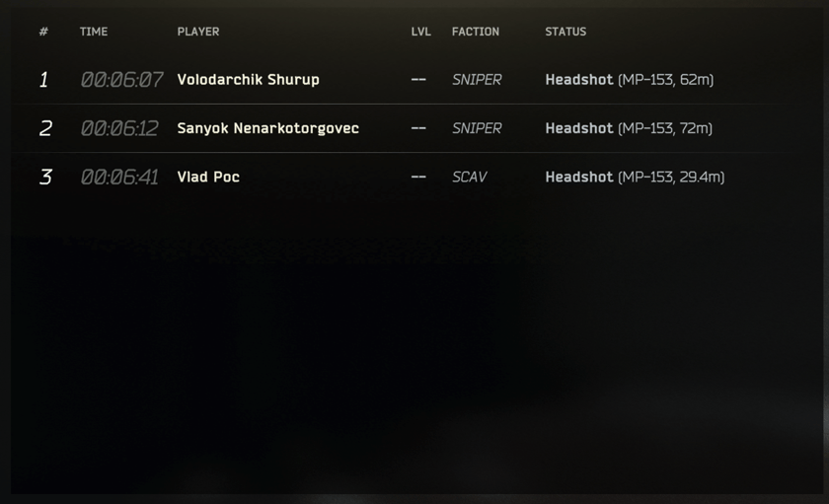This screenshot has height=504, width=829.
Task: Click Headshot status with 72m distance
Action: [x=629, y=128]
